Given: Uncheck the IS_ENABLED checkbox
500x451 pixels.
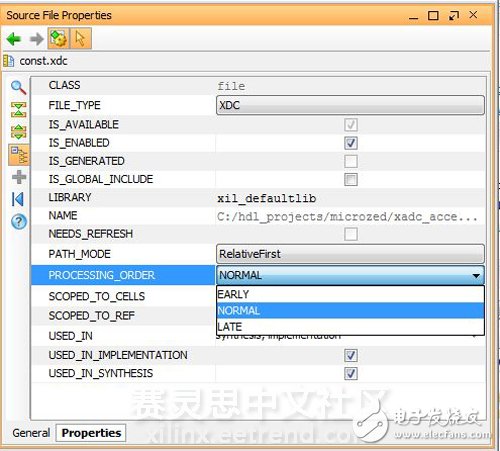Looking at the screenshot, I should 351,143.
